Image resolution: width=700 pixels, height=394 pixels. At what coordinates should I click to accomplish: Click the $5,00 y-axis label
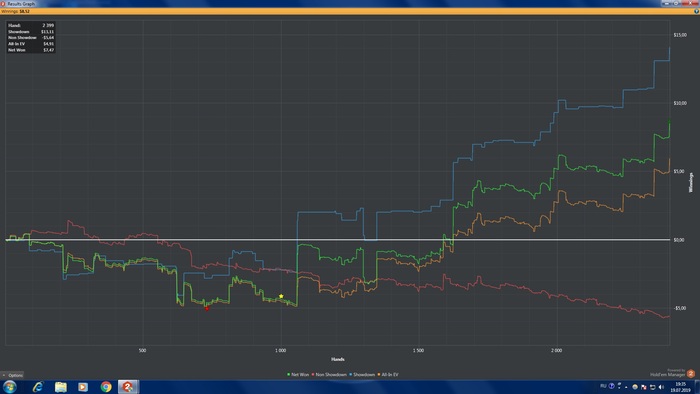pos(679,171)
